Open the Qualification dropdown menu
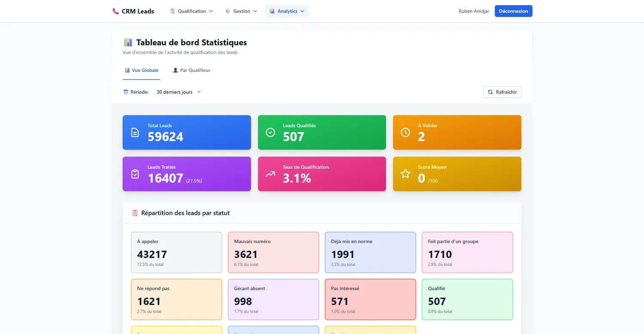644x334 pixels. pos(191,11)
